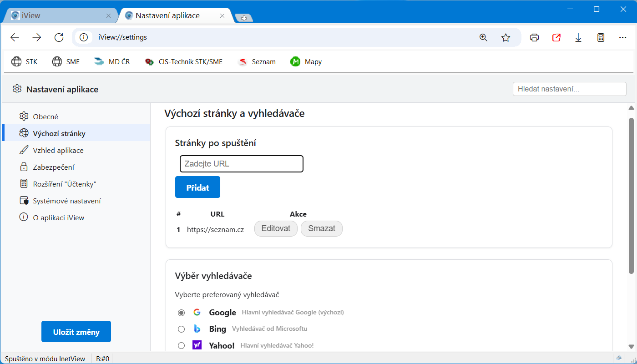Click the https://seznam.cz table cell
637x364 pixels.
pyautogui.click(x=215, y=230)
